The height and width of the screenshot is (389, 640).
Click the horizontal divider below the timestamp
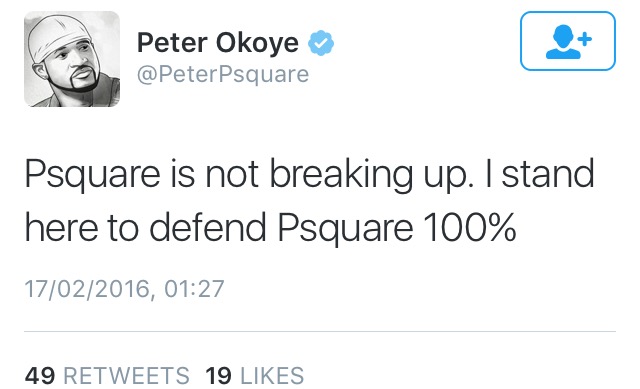320,331
